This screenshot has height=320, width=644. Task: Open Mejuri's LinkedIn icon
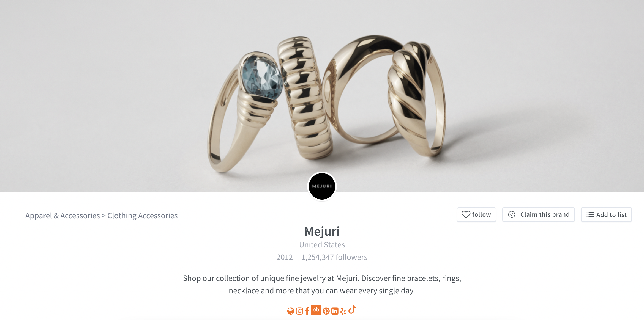click(x=335, y=311)
